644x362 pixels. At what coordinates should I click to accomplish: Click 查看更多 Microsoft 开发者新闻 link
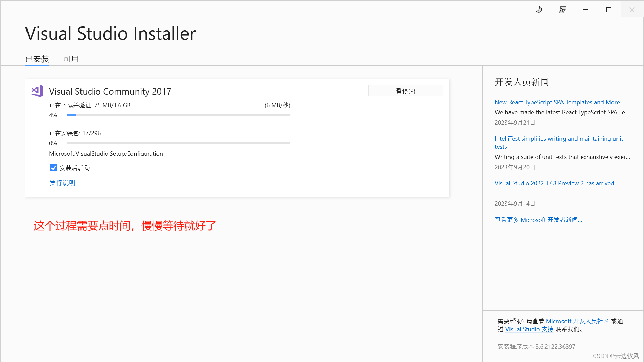pyautogui.click(x=538, y=220)
